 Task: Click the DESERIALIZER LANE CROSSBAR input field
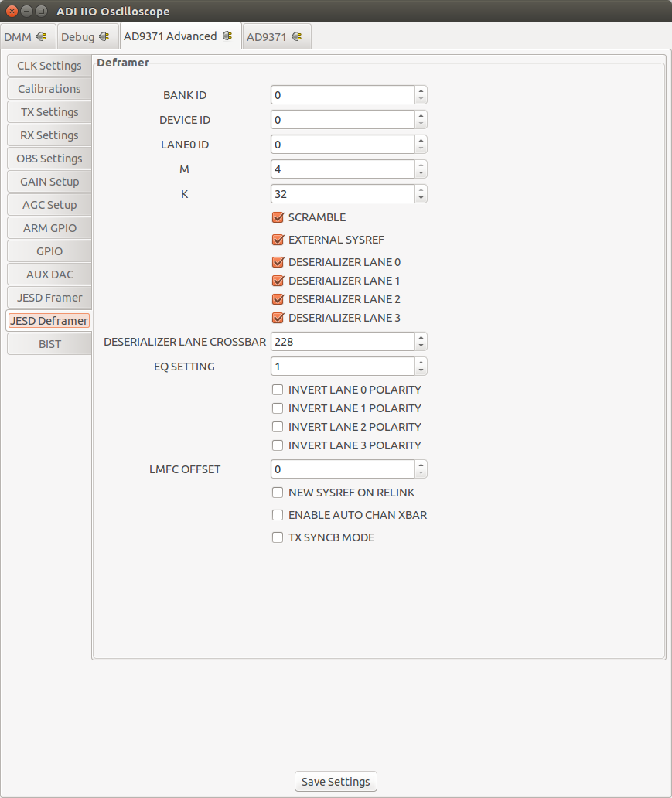coord(340,341)
